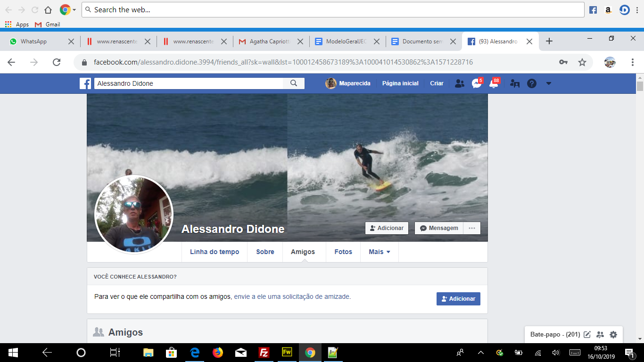Click the blue Adicionar friend button

[458, 299]
